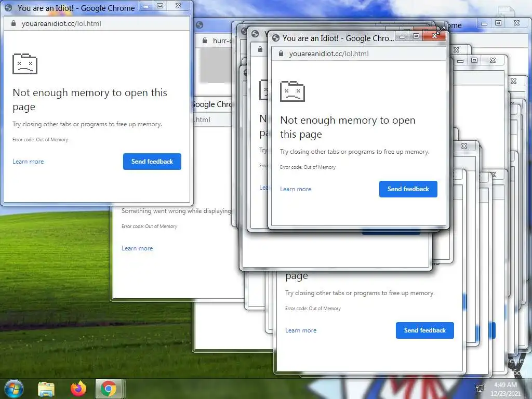Click globe favicon in front center window title
Image resolution: width=532 pixels, height=399 pixels.
(276, 38)
